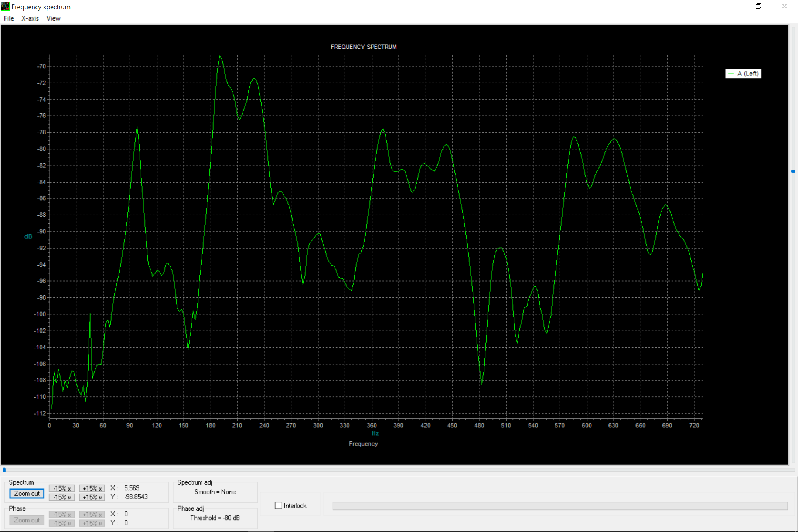Click the spectrum peak near 190 Hz
Viewport: 798px width, 532px height.
point(220,57)
